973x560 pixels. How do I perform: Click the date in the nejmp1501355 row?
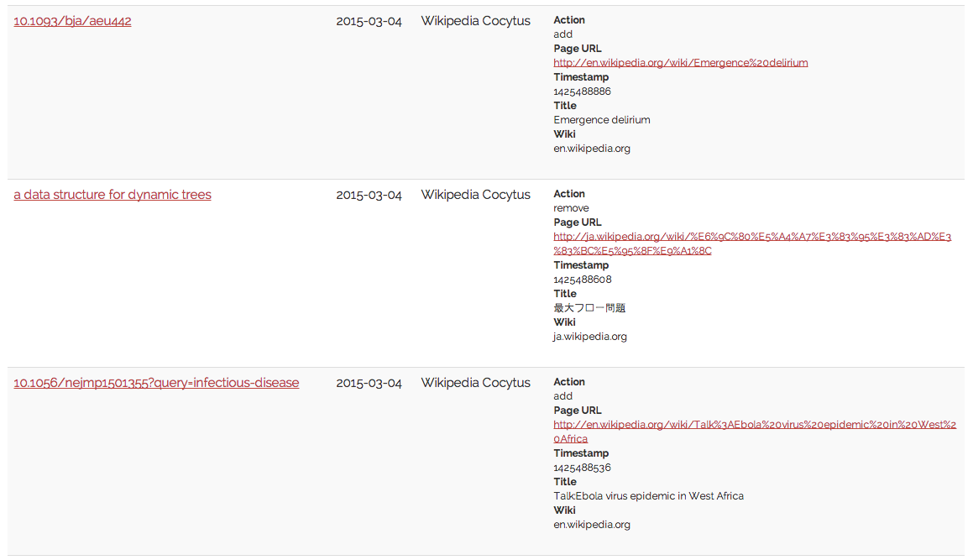point(369,383)
